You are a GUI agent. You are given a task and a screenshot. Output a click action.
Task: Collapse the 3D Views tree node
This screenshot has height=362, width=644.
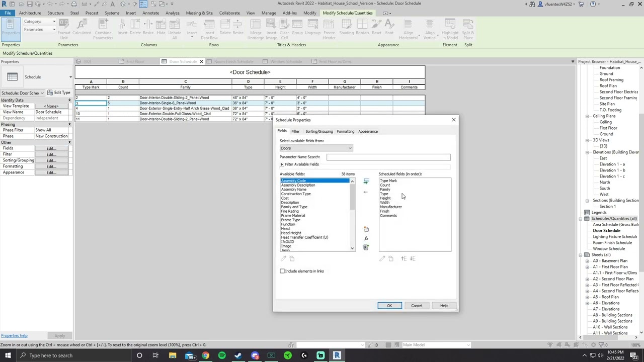pos(587,140)
